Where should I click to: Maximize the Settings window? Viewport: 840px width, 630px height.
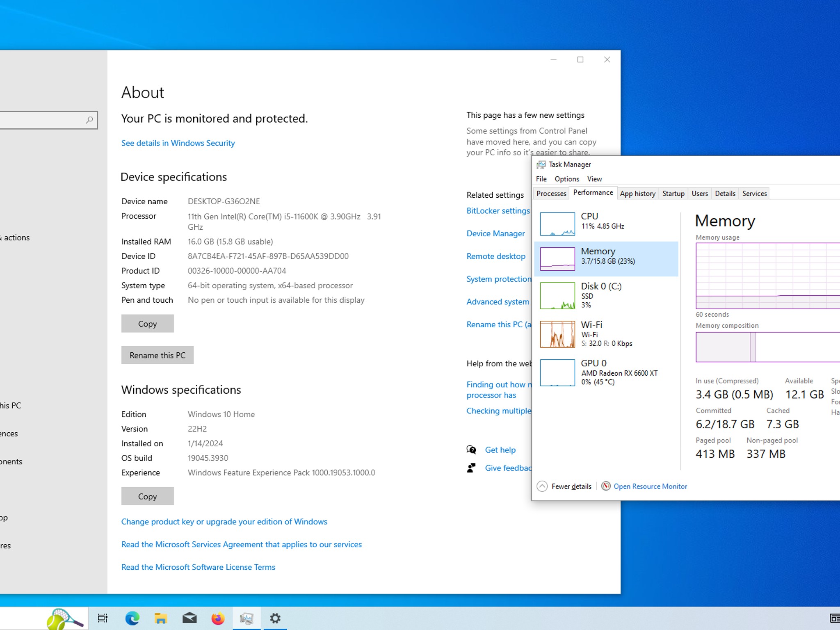coord(580,60)
